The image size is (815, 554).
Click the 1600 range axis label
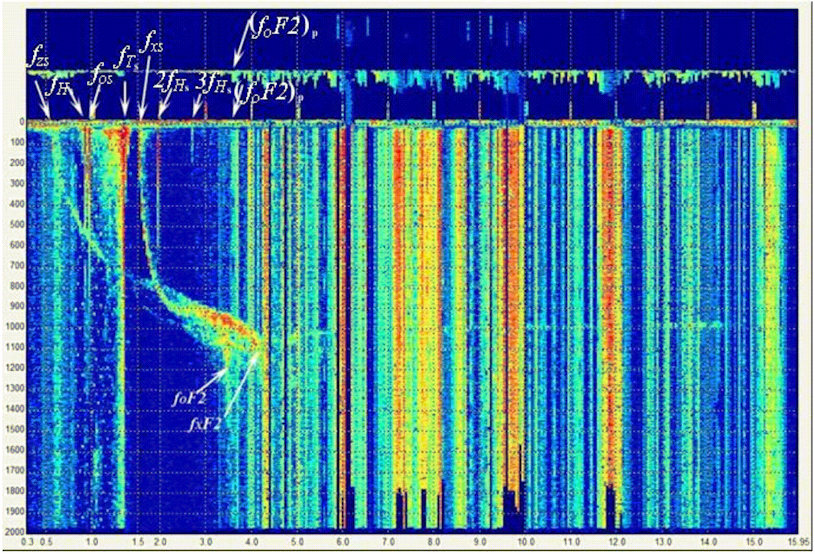tap(14, 449)
